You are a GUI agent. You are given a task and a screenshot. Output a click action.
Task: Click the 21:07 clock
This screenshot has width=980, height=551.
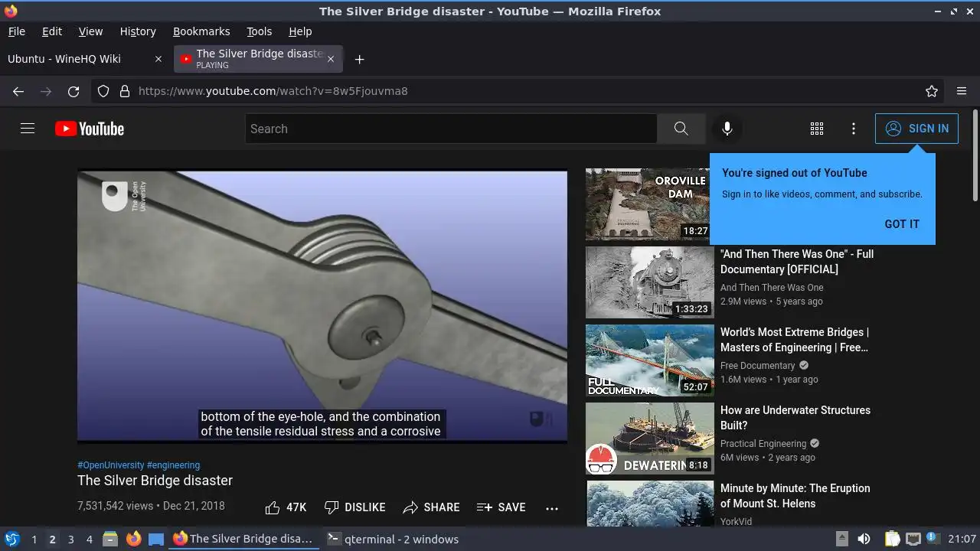tap(962, 539)
